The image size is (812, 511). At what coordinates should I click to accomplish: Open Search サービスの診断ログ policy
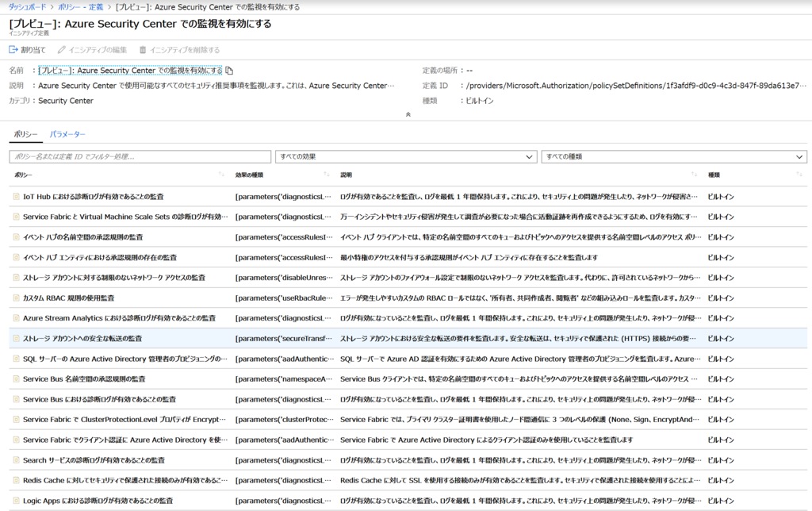[x=94, y=460]
